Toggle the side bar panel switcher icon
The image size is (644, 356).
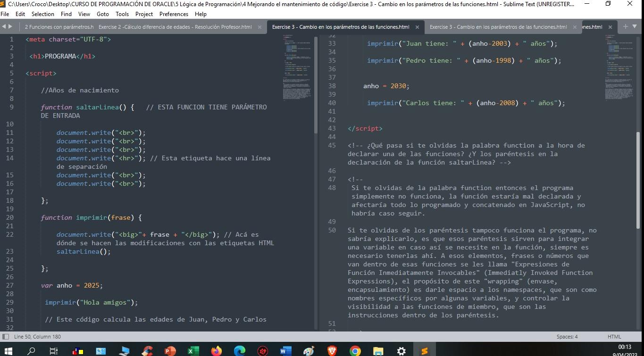(x=6, y=337)
